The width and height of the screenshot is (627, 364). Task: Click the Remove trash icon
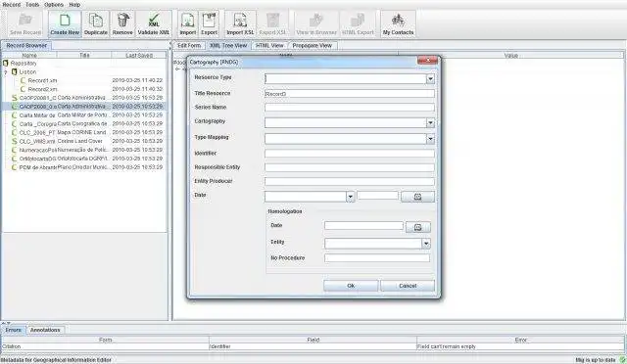(122, 24)
